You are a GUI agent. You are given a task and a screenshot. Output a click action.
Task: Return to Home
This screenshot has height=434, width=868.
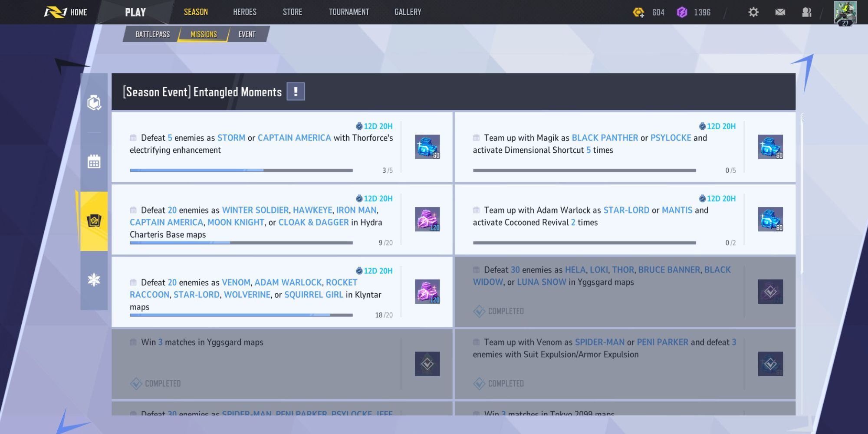pyautogui.click(x=66, y=12)
